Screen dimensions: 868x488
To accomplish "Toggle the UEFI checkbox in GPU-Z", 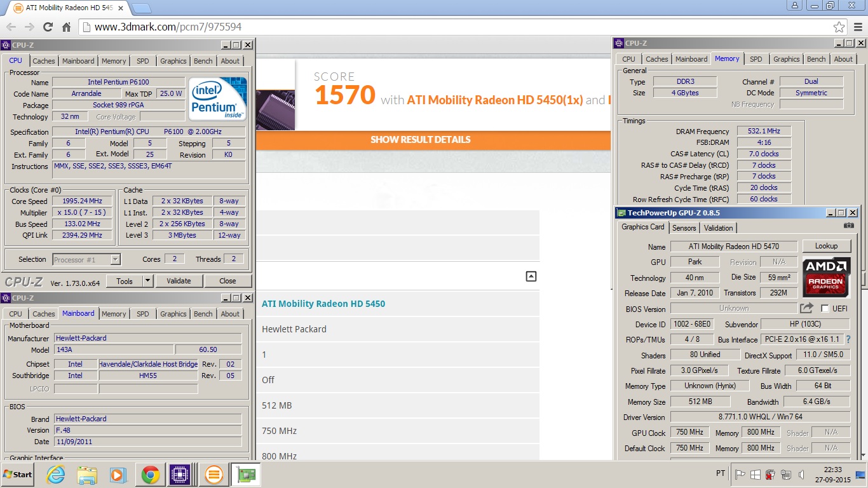I will click(825, 308).
